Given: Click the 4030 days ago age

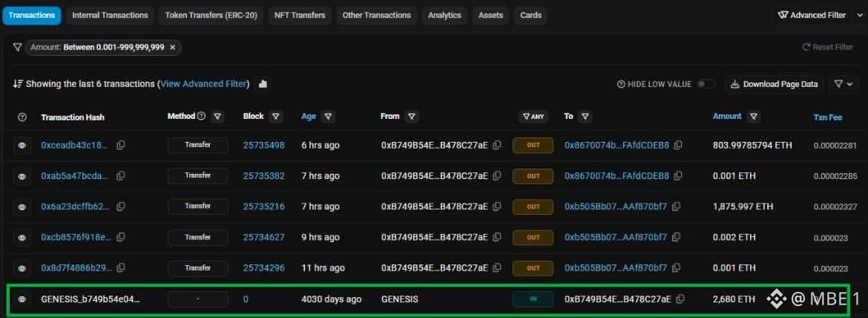Looking at the screenshot, I should tap(331, 299).
